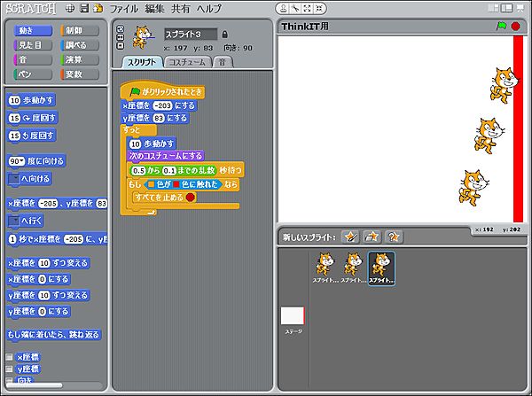Select the 調べる block category
This screenshot has height=396, width=532.
[80, 45]
